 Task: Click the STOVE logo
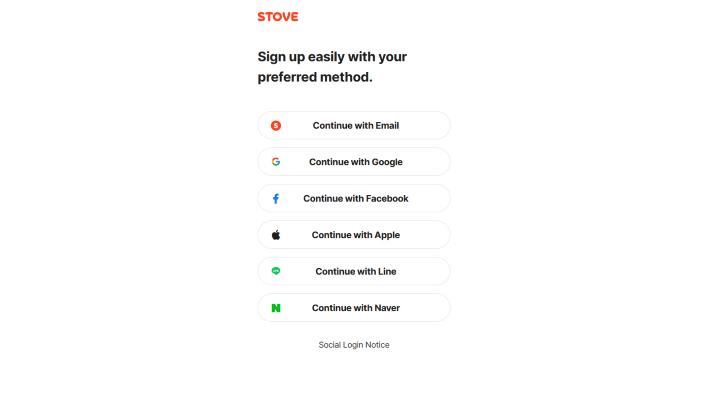(278, 17)
